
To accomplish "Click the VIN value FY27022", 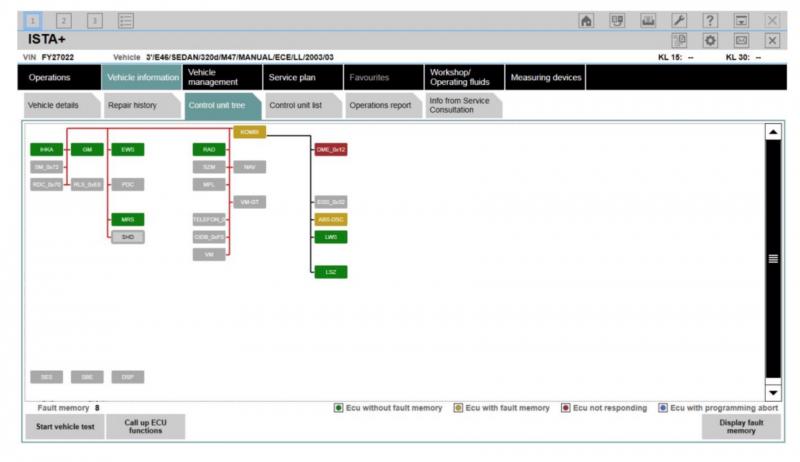I will pos(58,57).
